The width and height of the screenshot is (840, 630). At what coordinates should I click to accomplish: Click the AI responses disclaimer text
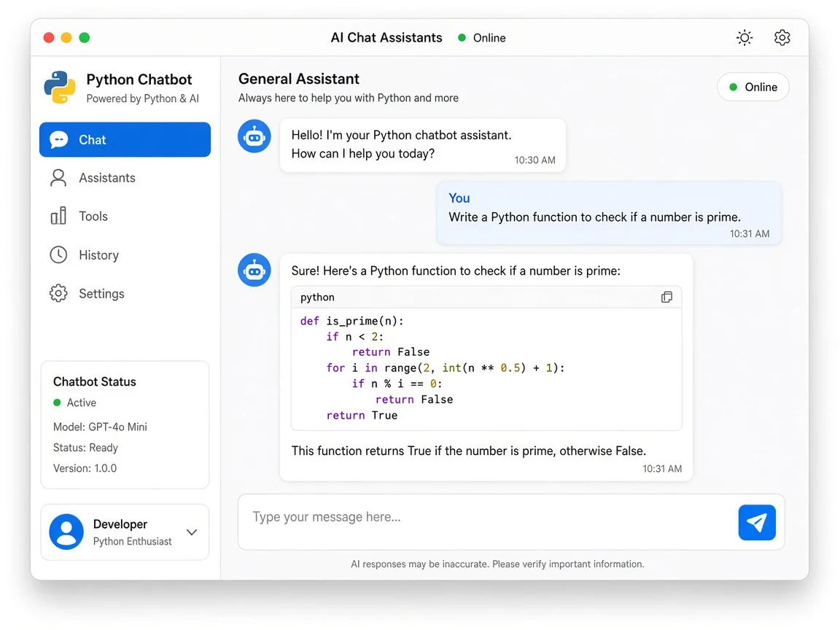497,564
